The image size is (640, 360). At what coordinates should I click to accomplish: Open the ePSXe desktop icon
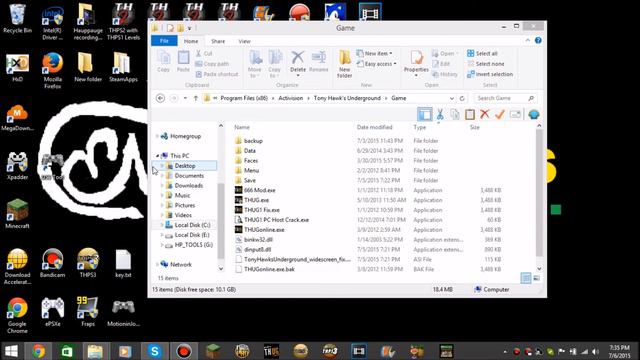[53, 312]
